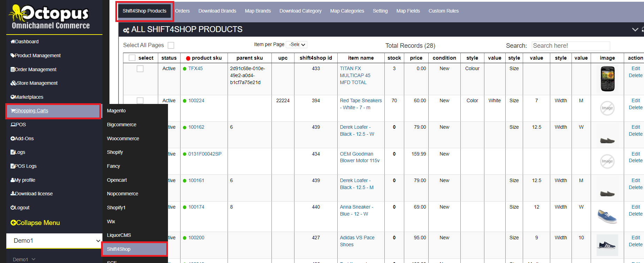Click the Search here input field
Image resolution: width=644 pixels, height=263 pixels.
(x=571, y=46)
